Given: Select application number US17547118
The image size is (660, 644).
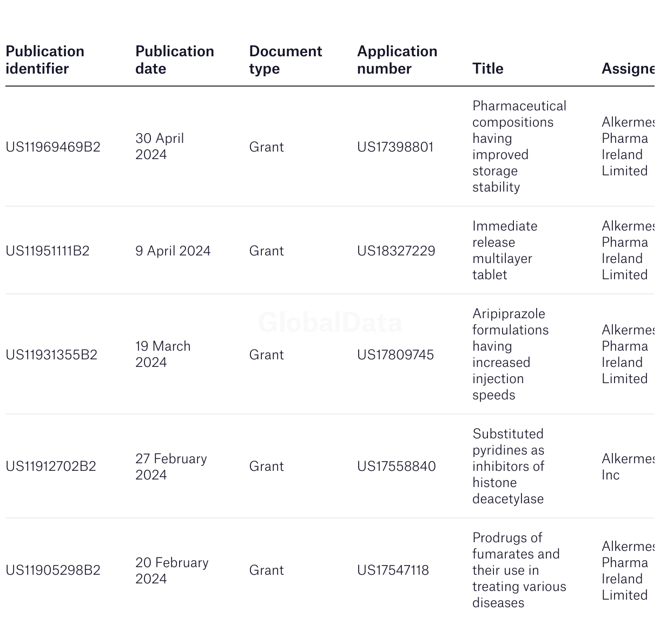Looking at the screenshot, I should click(x=393, y=570).
